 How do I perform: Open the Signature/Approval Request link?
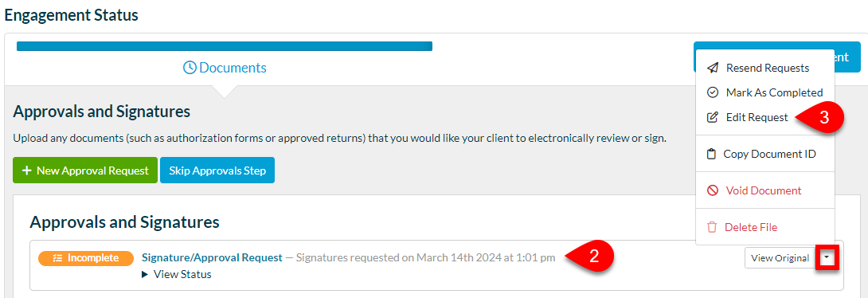point(212,257)
